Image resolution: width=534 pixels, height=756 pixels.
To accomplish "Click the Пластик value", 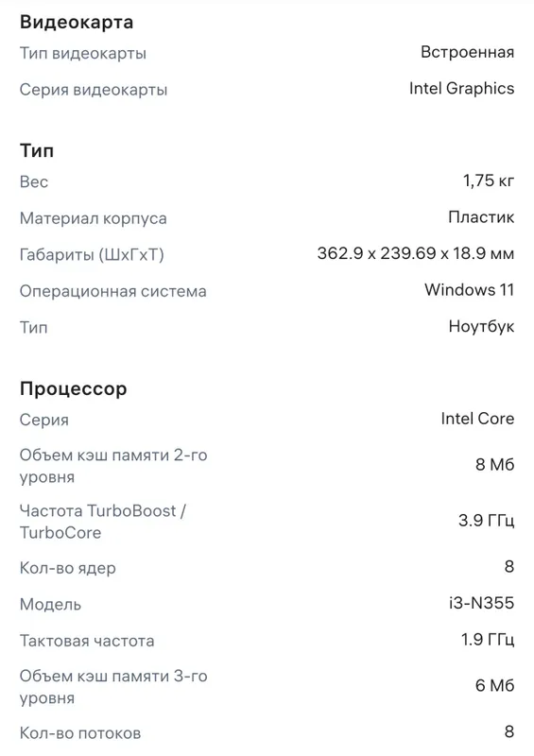I will click(481, 217).
